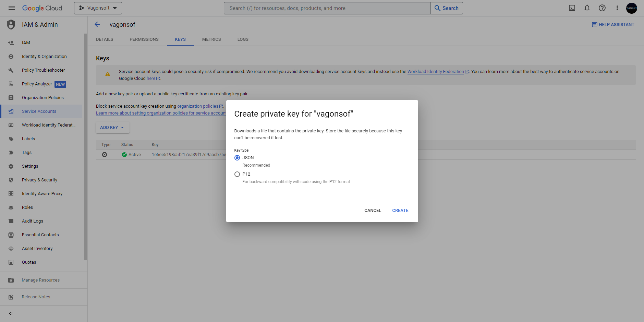The image size is (644, 322).
Task: Click the Quotas sidebar icon
Action: (x=11, y=262)
